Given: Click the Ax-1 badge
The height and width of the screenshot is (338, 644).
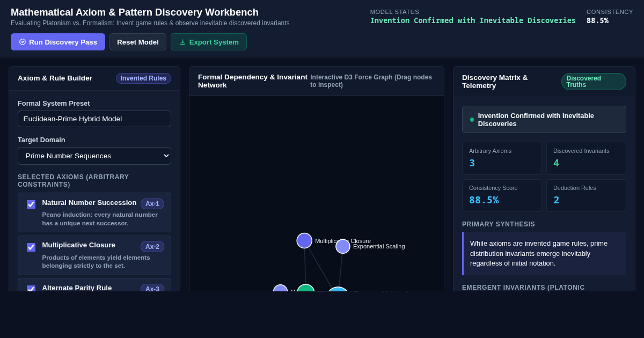Looking at the screenshot, I should coord(152,204).
